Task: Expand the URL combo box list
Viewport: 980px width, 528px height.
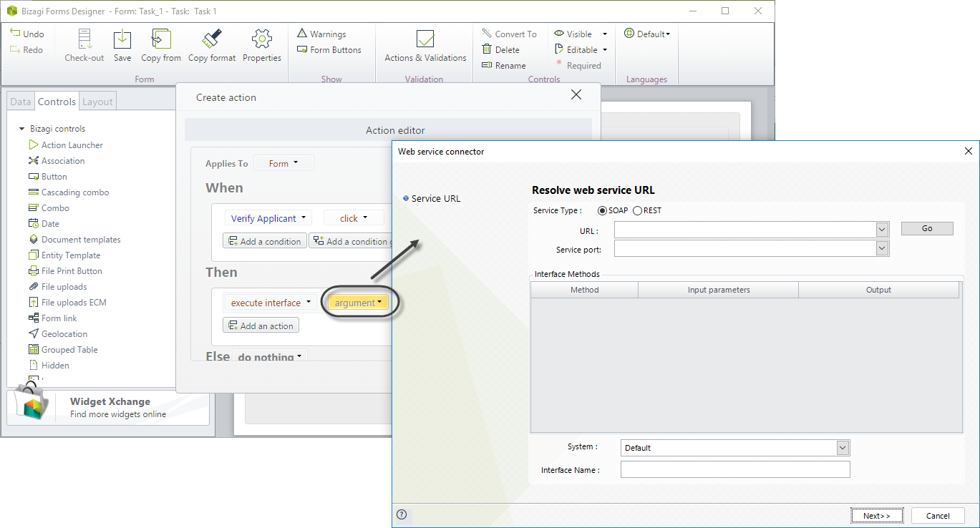Action: (882, 229)
